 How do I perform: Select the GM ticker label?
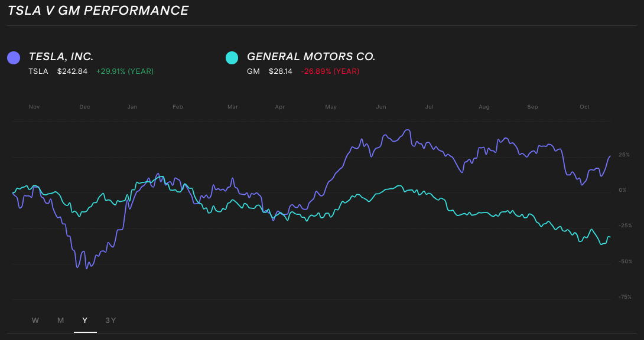click(253, 71)
